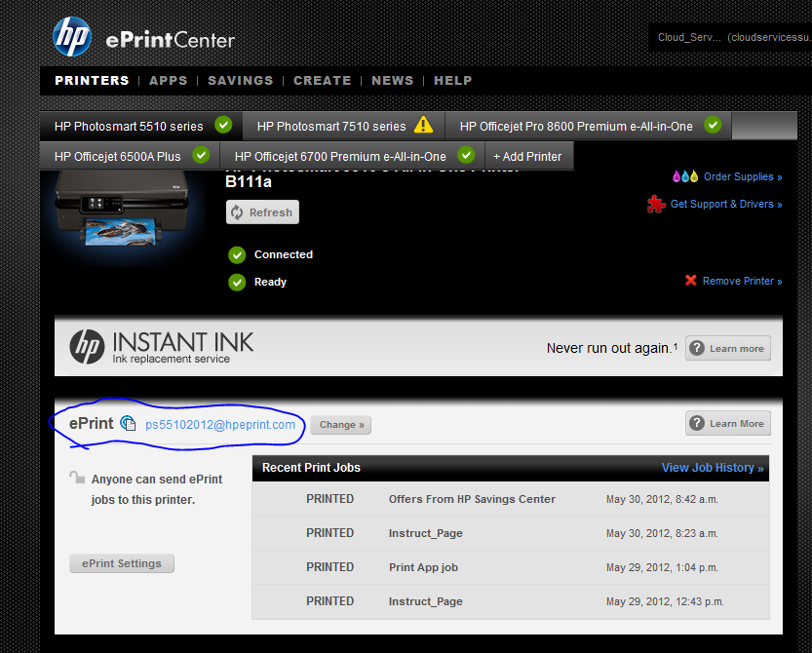Screen dimensions: 812x653
Task: Click the padlock icon beside ePrint access text
Action: [76, 478]
